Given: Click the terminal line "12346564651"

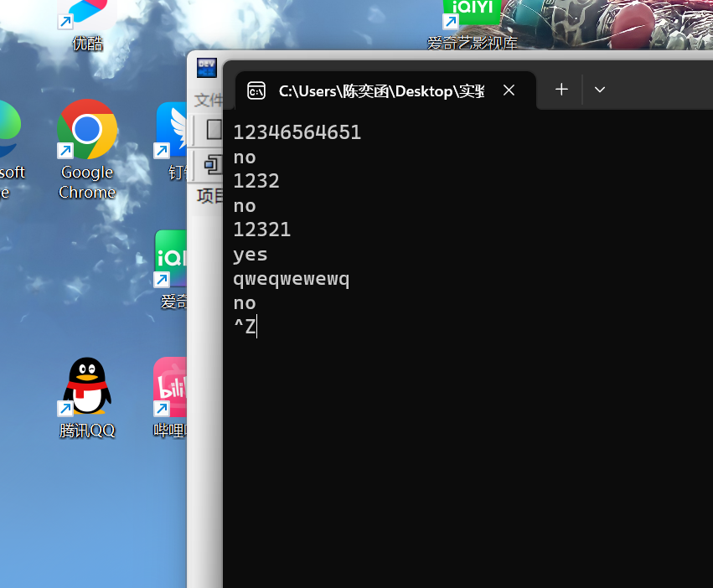Looking at the screenshot, I should pos(297,132).
